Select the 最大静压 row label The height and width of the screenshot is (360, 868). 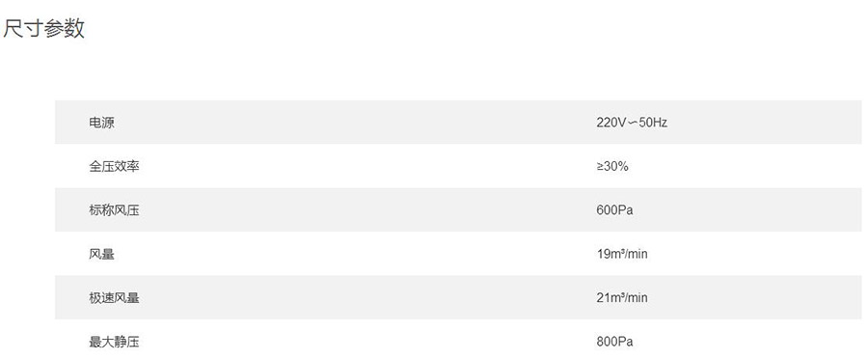[x=114, y=342]
